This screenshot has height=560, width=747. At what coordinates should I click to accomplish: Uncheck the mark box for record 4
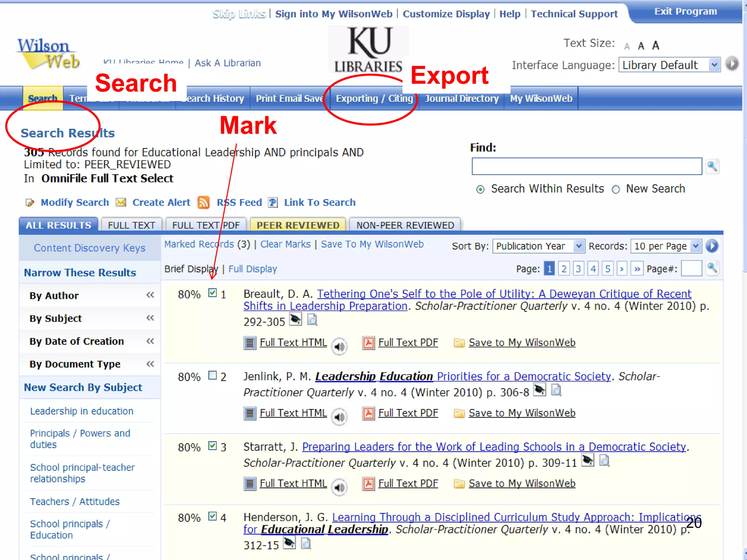pyautogui.click(x=212, y=516)
